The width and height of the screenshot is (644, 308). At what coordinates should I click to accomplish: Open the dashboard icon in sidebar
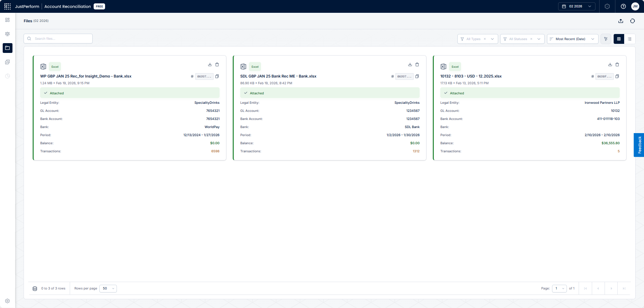coord(7,20)
